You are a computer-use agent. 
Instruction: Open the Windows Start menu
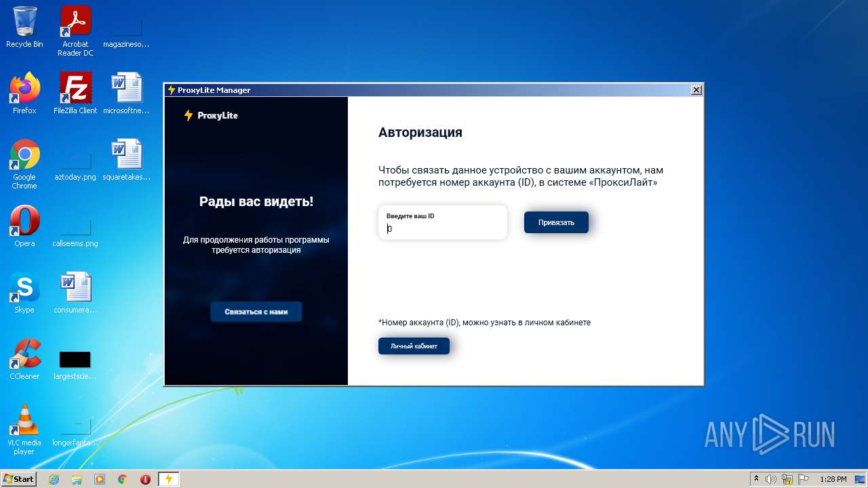tap(18, 479)
